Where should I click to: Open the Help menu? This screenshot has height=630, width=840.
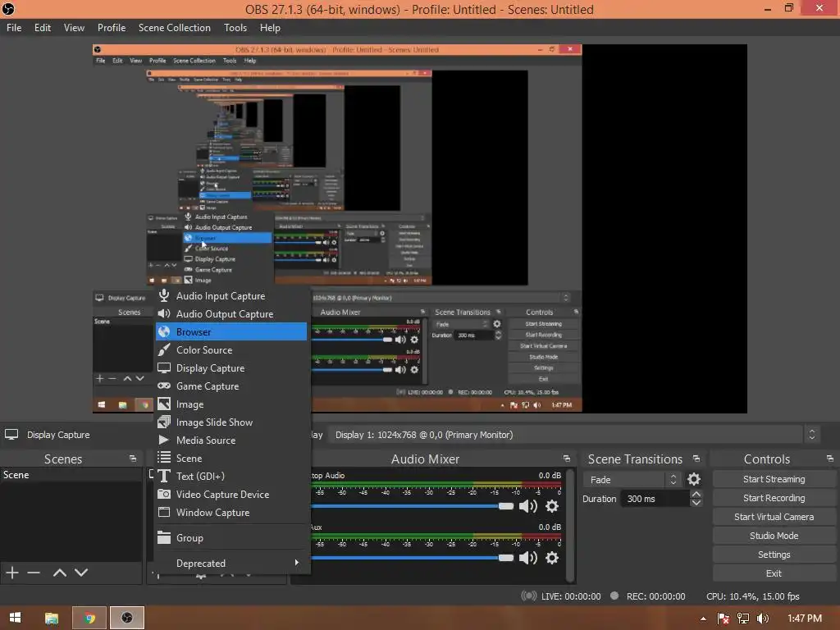[x=270, y=28]
